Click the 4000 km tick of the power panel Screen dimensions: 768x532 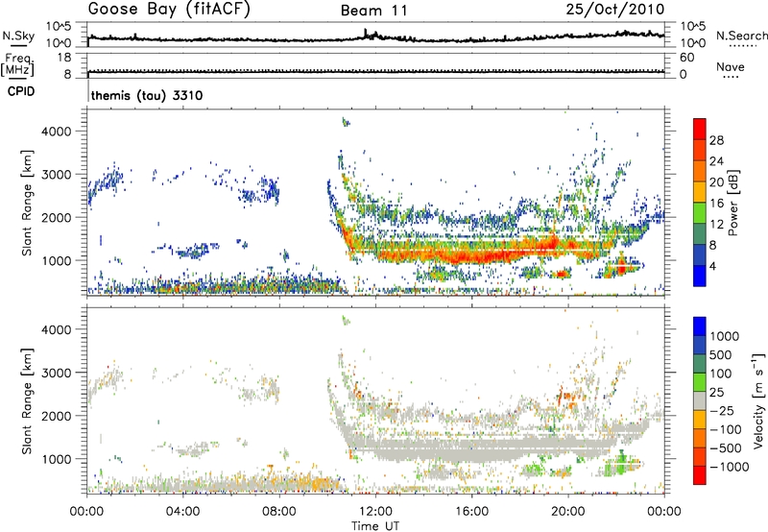(56, 132)
